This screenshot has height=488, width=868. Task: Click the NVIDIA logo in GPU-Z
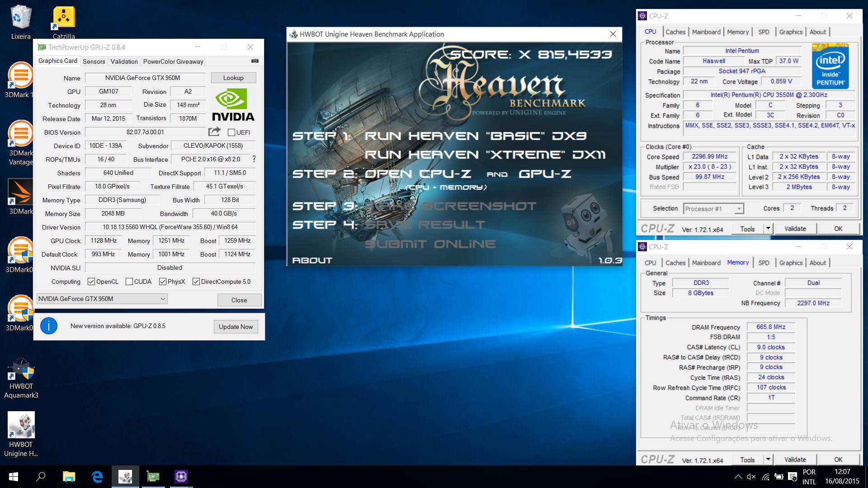[233, 105]
